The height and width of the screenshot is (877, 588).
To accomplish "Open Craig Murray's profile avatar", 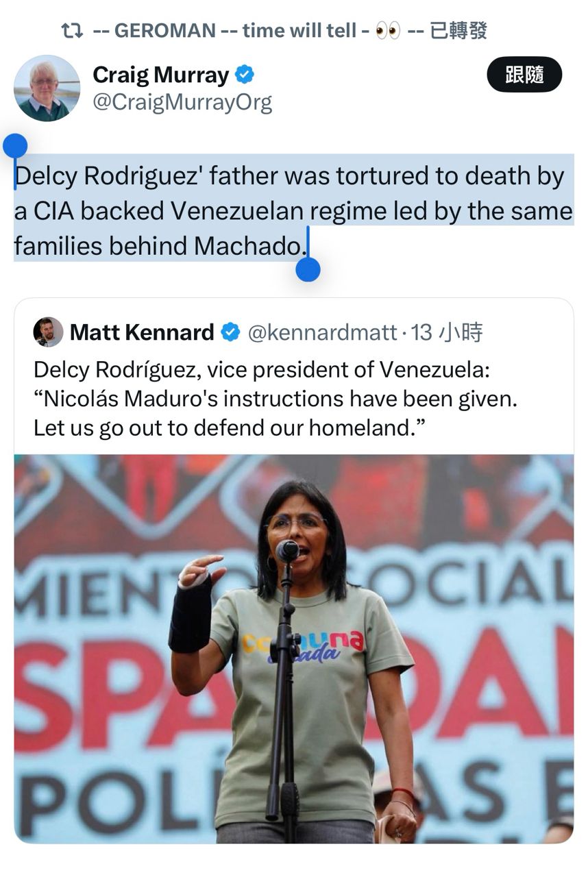I will (47, 88).
